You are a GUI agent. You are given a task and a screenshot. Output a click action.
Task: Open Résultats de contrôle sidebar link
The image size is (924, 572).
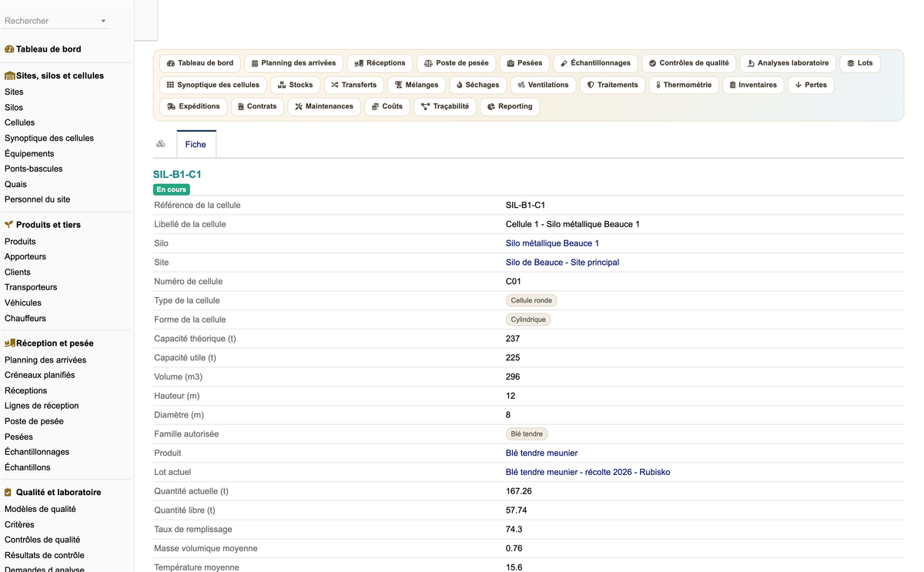pyautogui.click(x=45, y=555)
